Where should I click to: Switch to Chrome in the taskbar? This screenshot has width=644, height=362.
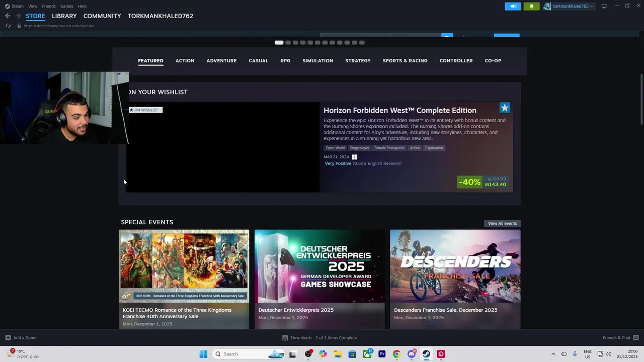[x=396, y=354]
